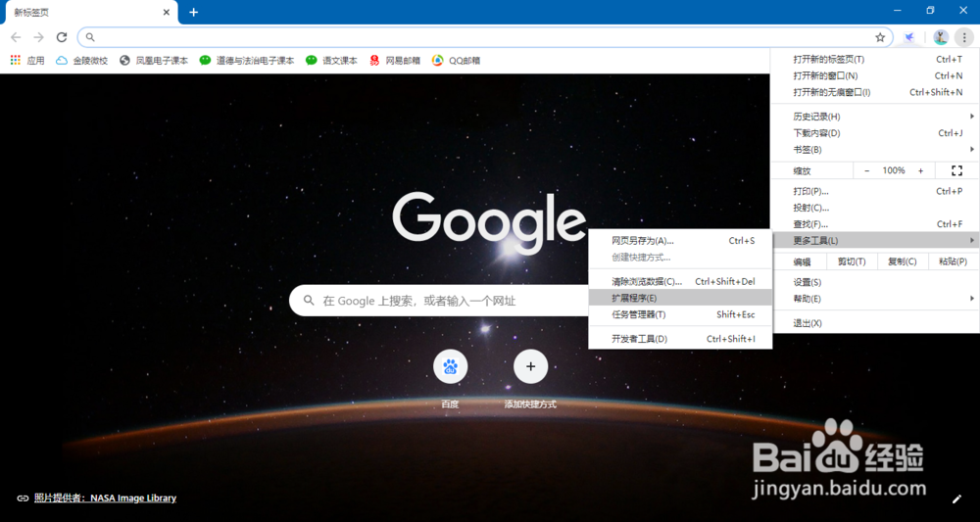Choose 网页另存为(A)... in submenu
The image size is (980, 522).
681,240
